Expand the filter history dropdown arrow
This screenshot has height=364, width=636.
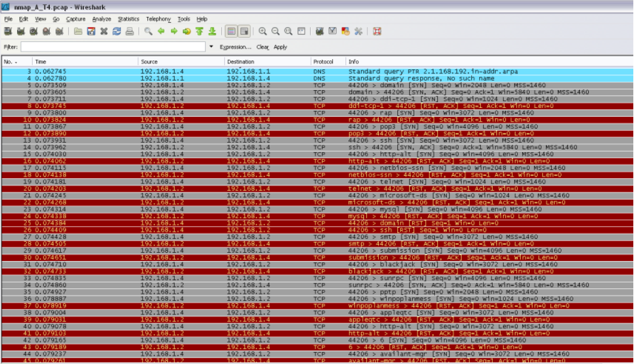click(x=211, y=47)
